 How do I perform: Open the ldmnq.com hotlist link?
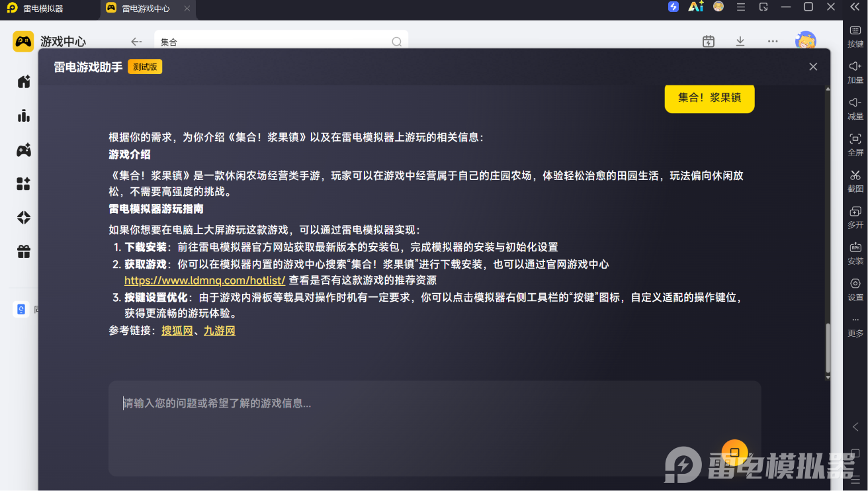point(204,281)
